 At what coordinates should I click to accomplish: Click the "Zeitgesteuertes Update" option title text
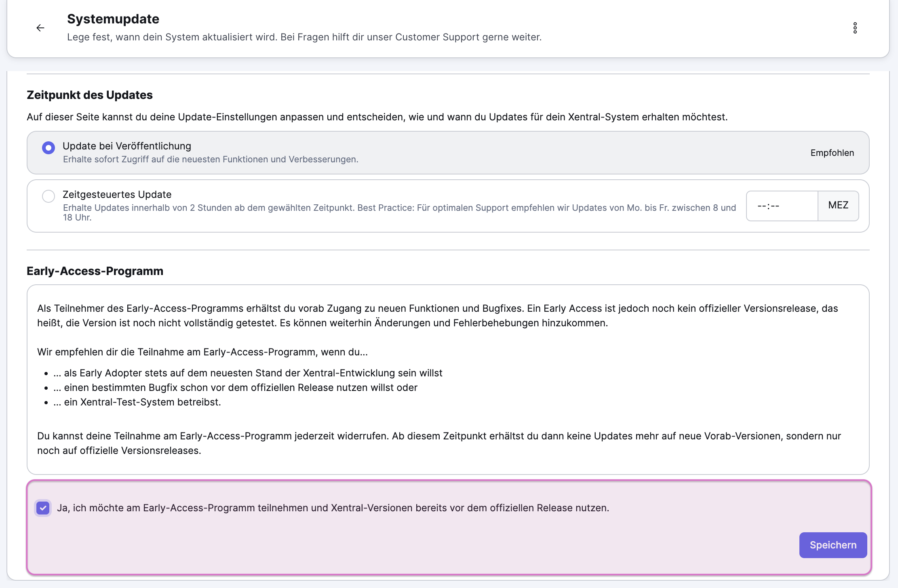coord(117,195)
